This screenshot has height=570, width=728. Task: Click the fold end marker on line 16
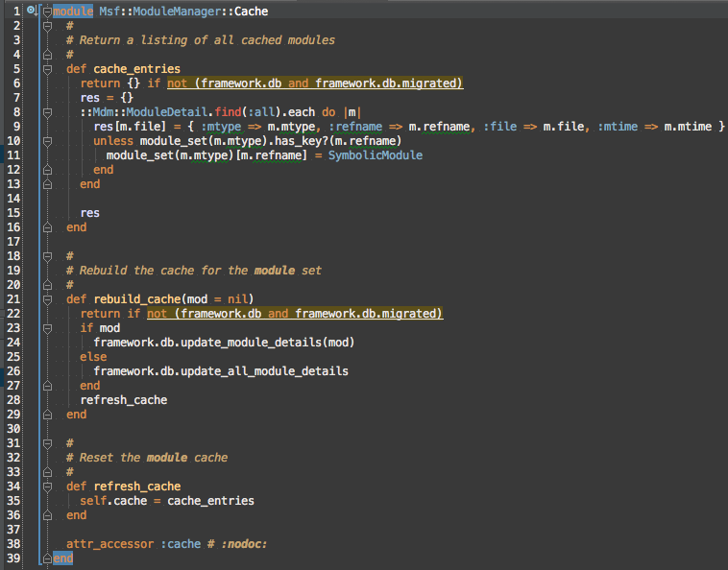47,227
